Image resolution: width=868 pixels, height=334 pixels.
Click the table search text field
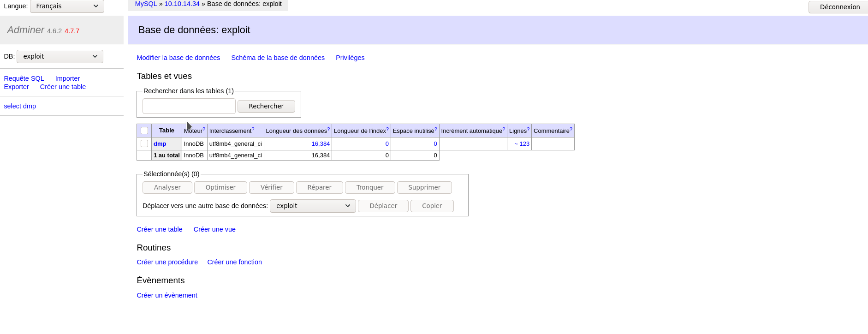(x=189, y=106)
